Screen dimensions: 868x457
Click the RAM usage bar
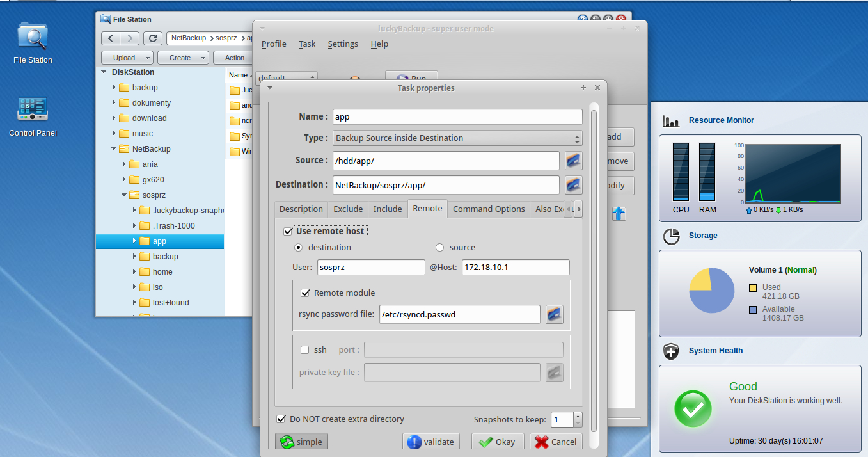tap(707, 172)
